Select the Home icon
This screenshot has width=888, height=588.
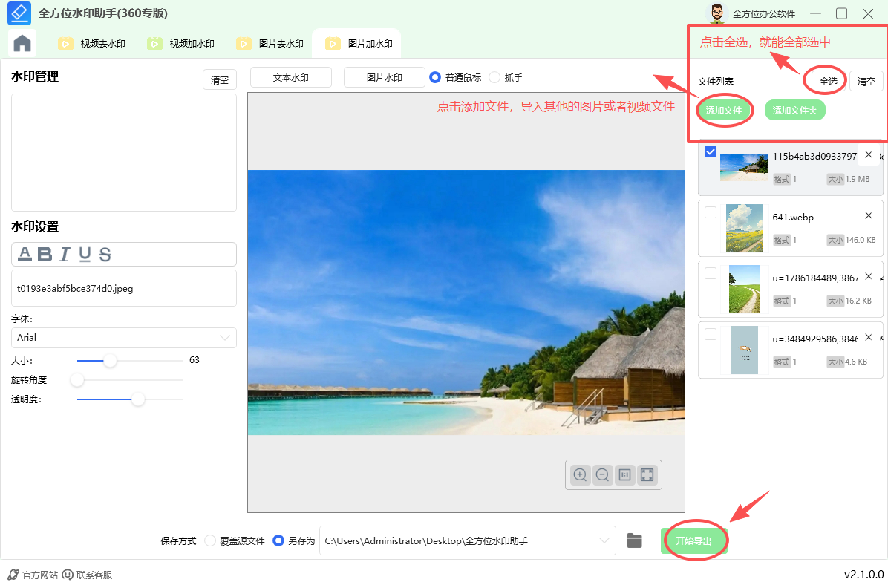point(22,43)
